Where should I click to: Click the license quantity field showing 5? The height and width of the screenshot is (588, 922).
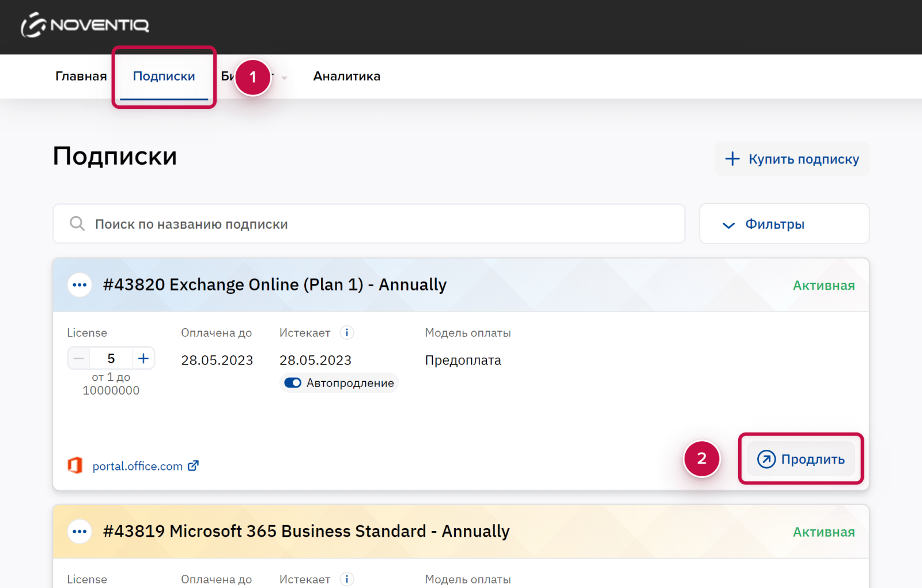111,359
